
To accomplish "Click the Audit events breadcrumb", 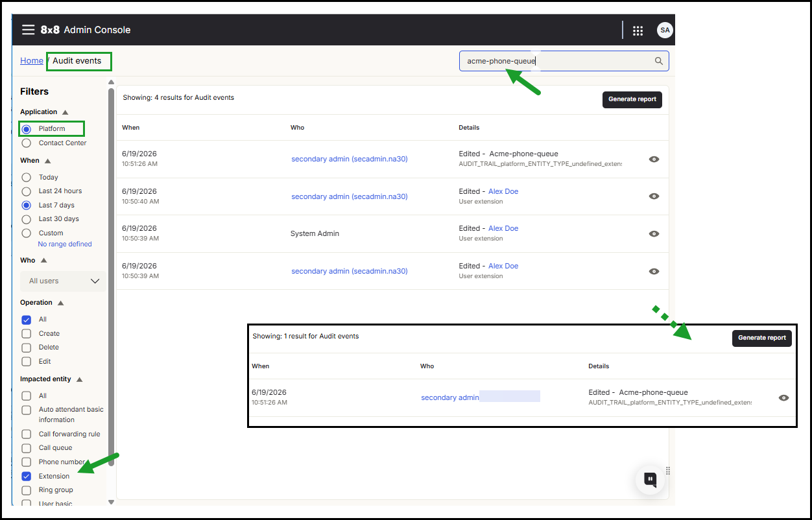I will [77, 61].
